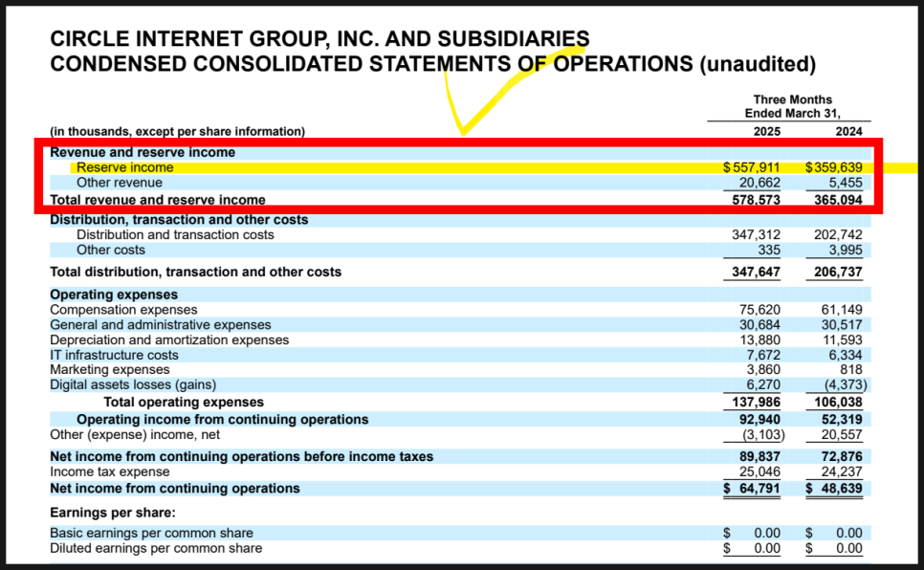Select the note "(in thousands, except per share information)"

click(177, 131)
